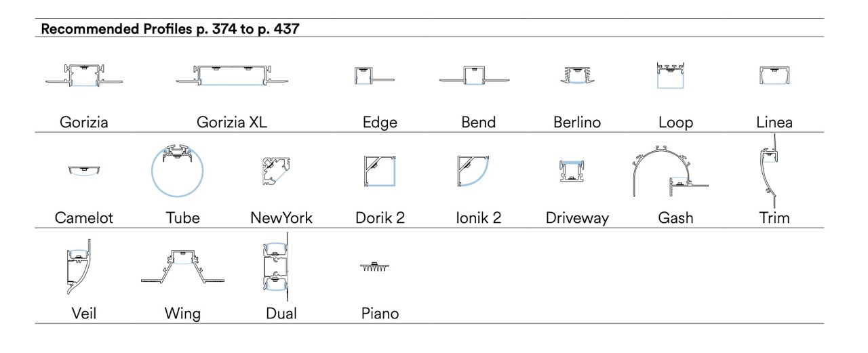Click the round Tube profile icon

pos(178,171)
